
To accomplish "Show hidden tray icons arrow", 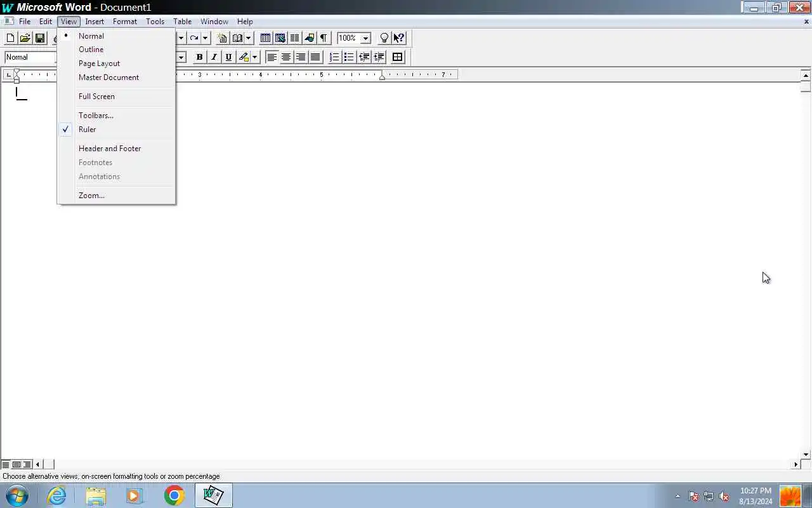I will coord(678,497).
